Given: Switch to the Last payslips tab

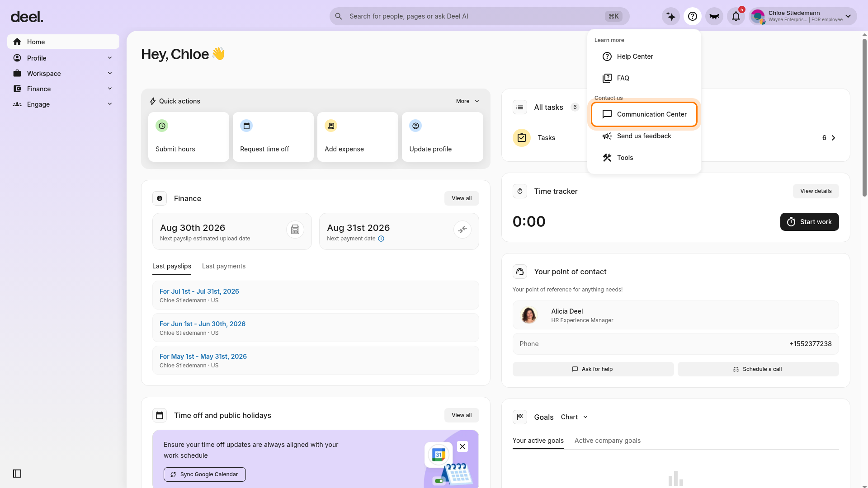Looking at the screenshot, I should [x=172, y=266].
